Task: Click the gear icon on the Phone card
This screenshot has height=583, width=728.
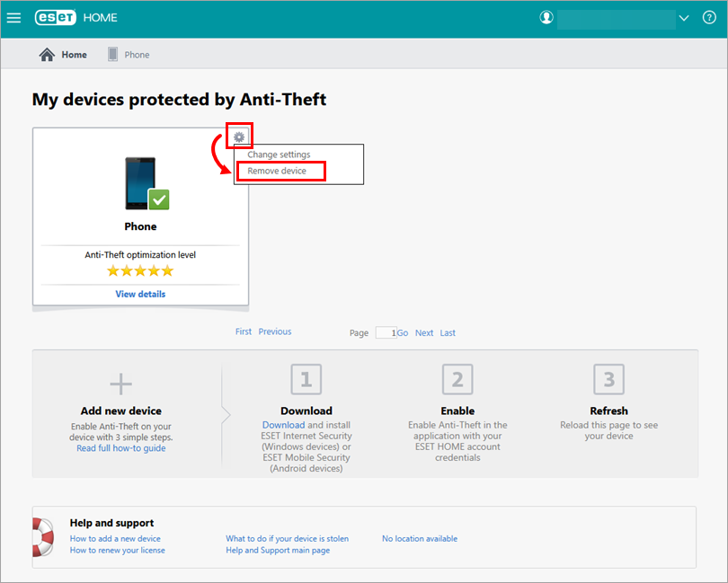Action: pos(239,137)
